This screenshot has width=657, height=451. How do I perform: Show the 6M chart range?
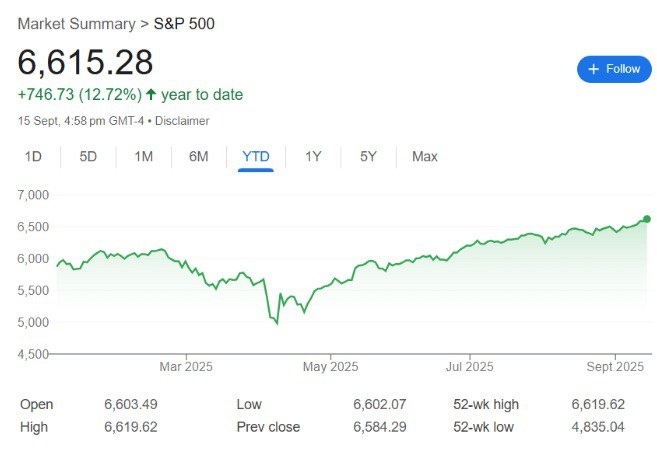coord(199,156)
